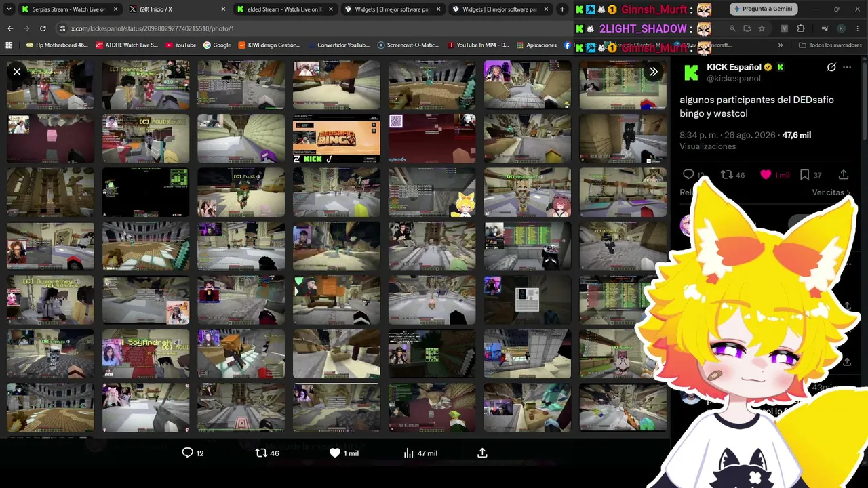Open the Grok icon beside KICK Español
This screenshot has width=868, height=488.
(x=831, y=67)
